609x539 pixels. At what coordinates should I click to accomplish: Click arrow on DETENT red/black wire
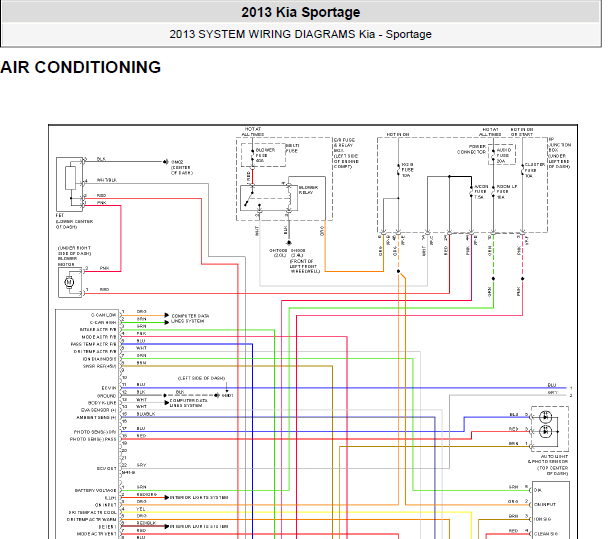[167, 527]
